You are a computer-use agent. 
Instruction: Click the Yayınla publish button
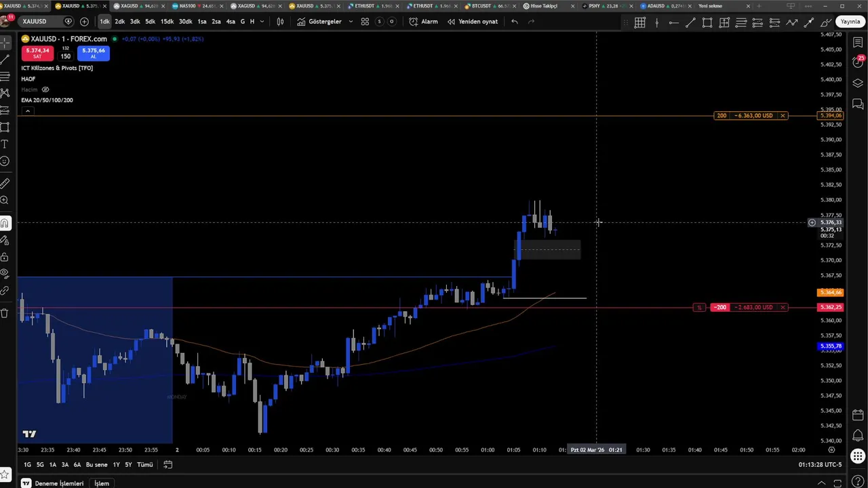(x=850, y=22)
